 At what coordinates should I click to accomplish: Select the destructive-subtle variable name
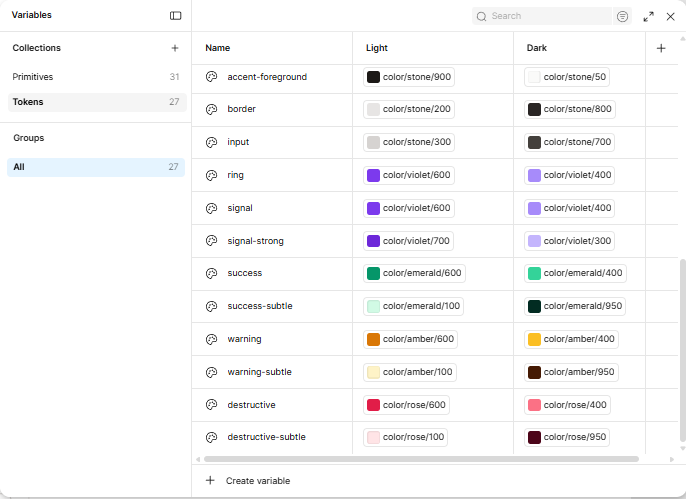(266, 437)
